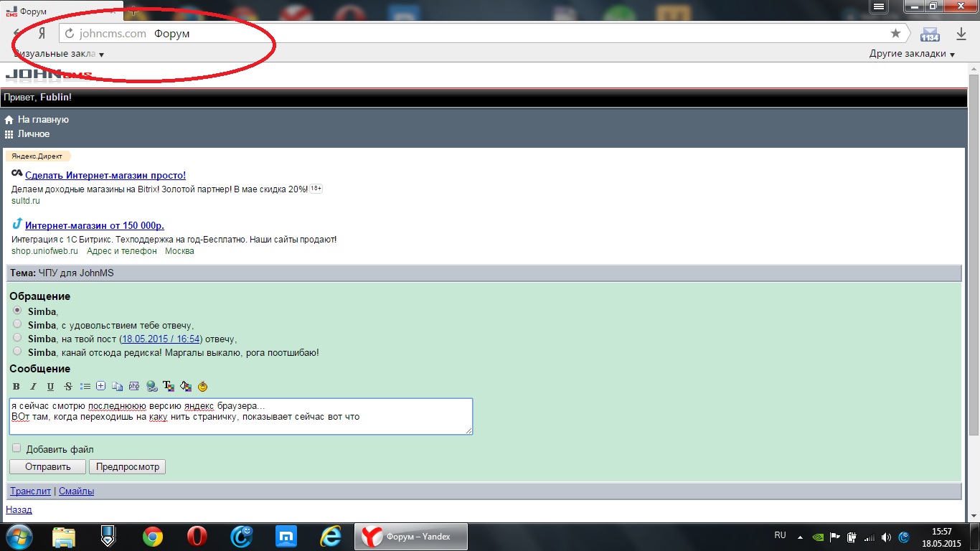Apply bold formatting in message editor
Viewport: 980px width, 551px height.
click(x=17, y=387)
